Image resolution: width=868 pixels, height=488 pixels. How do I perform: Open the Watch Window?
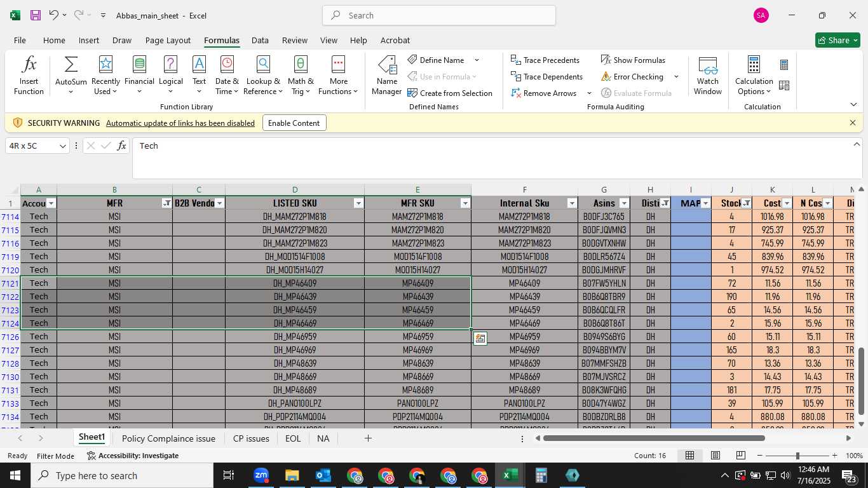(707, 75)
